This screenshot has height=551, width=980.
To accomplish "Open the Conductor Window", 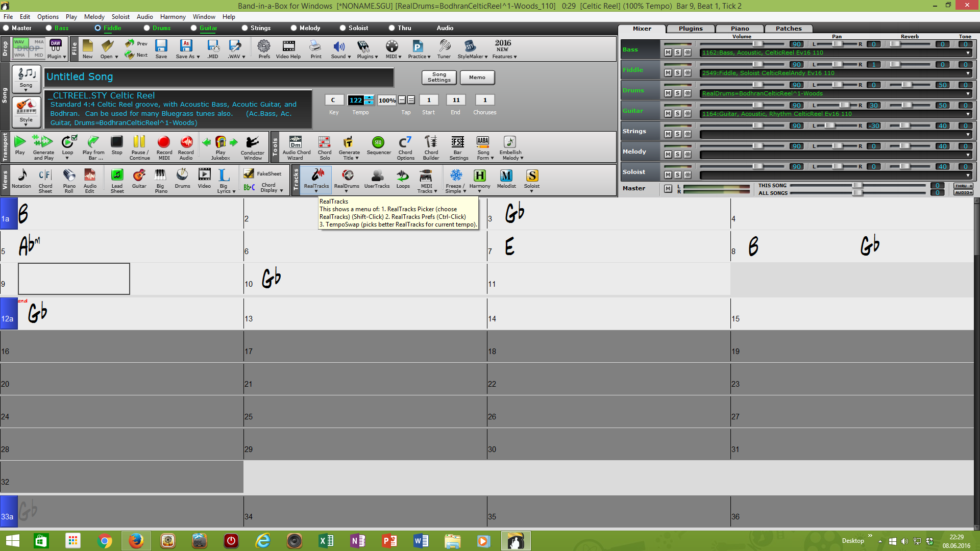I will tap(252, 147).
